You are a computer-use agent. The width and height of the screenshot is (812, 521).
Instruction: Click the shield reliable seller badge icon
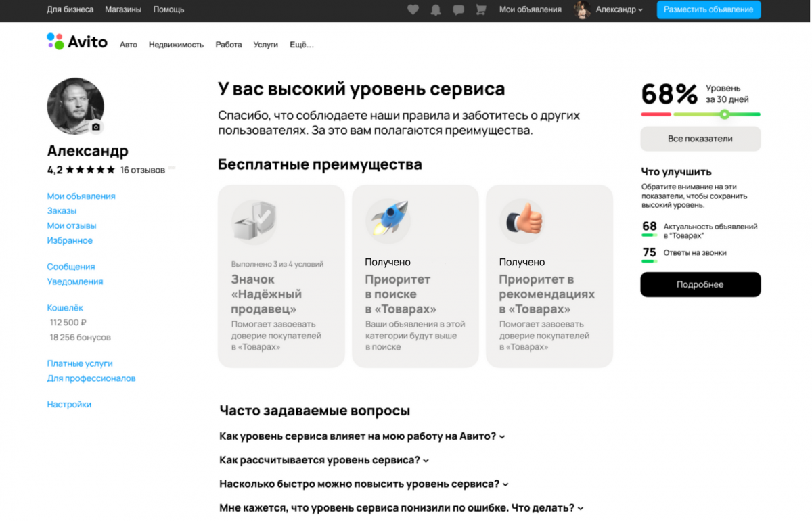[254, 220]
